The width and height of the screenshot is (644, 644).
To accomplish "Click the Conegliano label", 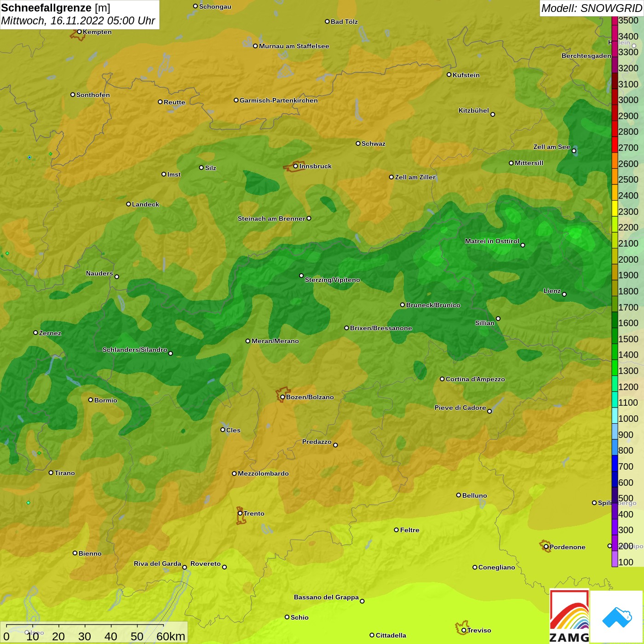I will click(497, 567).
